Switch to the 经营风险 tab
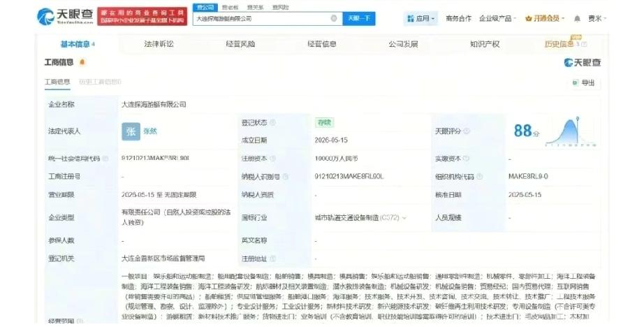 [x=240, y=44]
